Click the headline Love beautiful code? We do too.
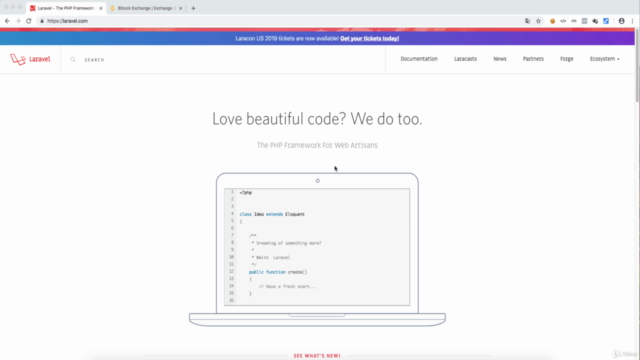The width and height of the screenshot is (640, 360). coord(317,119)
